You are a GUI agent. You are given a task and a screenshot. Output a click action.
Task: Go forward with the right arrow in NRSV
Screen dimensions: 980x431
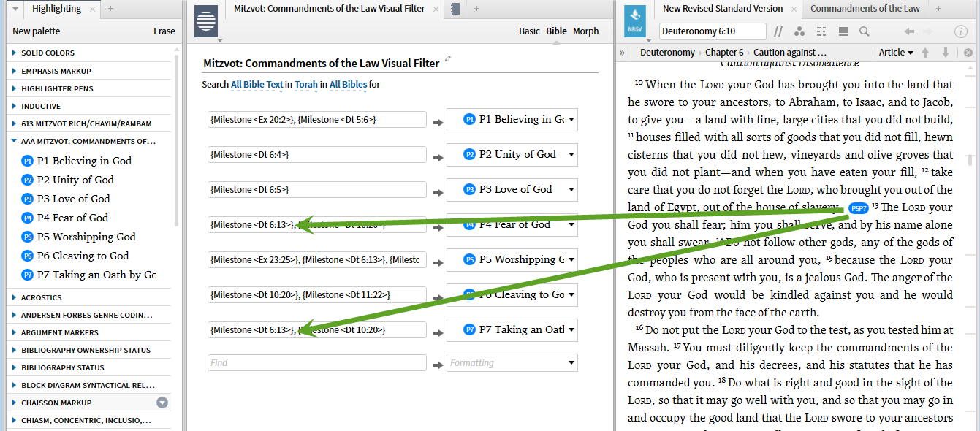pyautogui.click(x=928, y=31)
